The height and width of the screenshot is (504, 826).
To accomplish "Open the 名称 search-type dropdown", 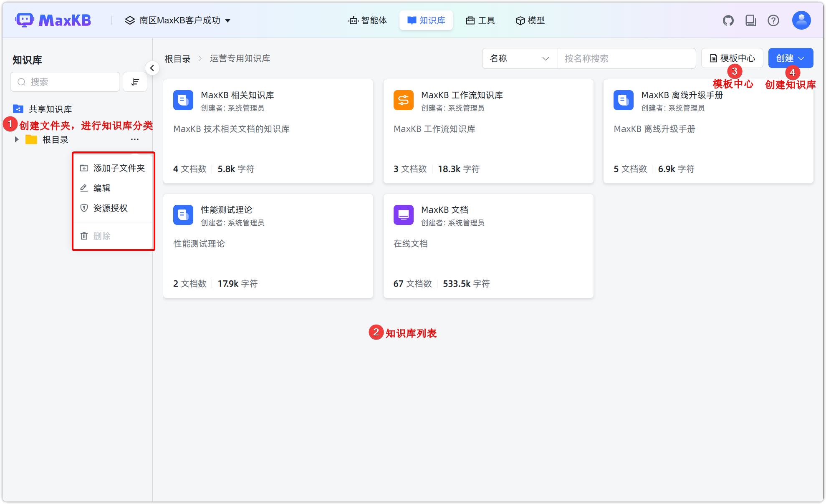I will point(519,58).
